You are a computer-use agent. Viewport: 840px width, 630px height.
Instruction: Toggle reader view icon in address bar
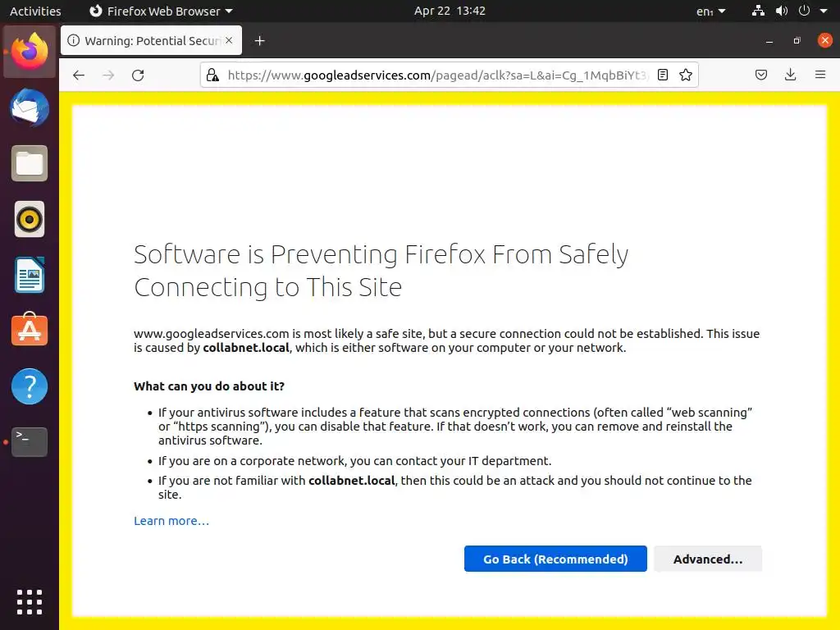pyautogui.click(x=663, y=75)
